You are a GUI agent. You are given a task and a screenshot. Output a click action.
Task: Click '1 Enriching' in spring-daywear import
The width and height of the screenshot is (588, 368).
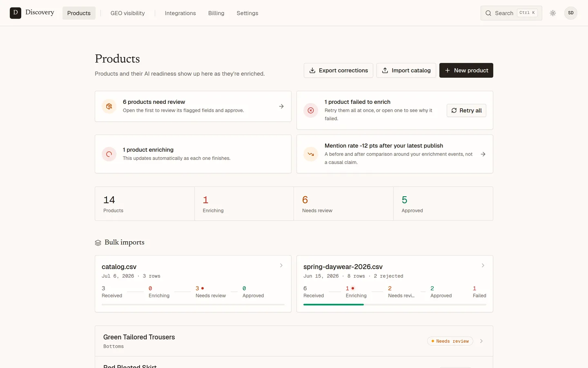click(x=356, y=292)
